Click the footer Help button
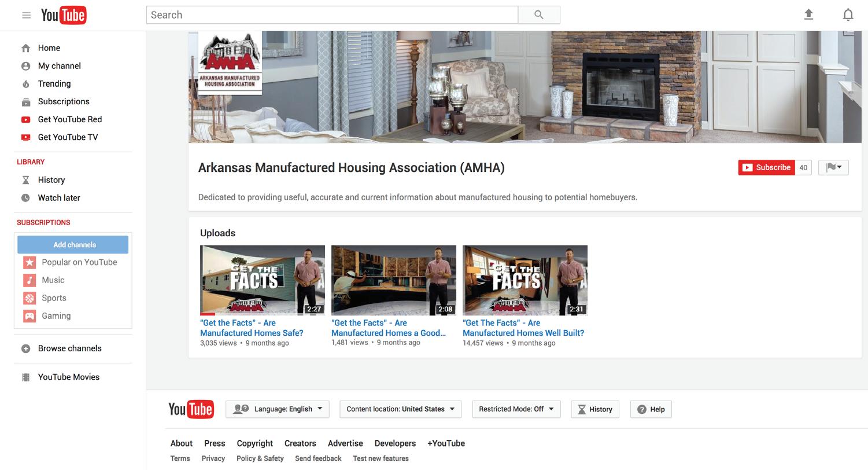 click(651, 409)
